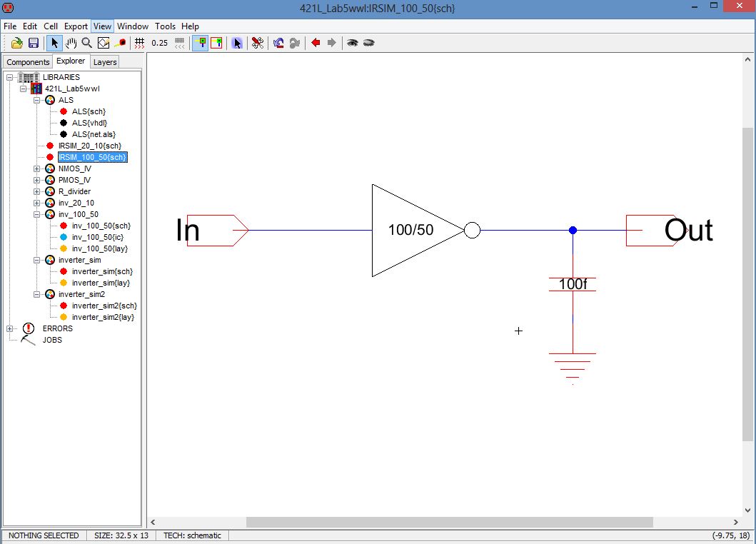Collapse the inv_100_50 tree node
The height and width of the screenshot is (544, 756).
coord(37,214)
